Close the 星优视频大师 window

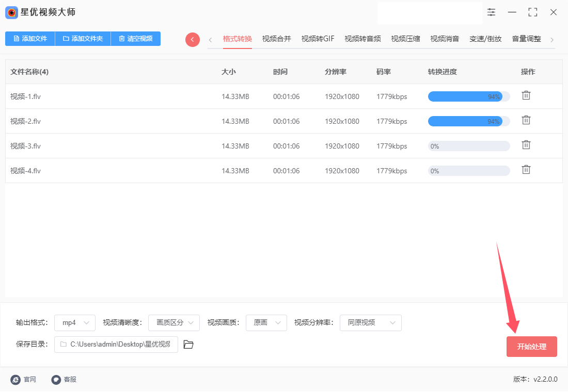pyautogui.click(x=554, y=12)
